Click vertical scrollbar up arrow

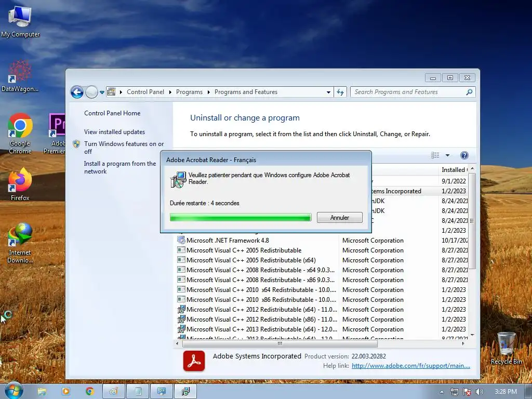click(x=472, y=169)
